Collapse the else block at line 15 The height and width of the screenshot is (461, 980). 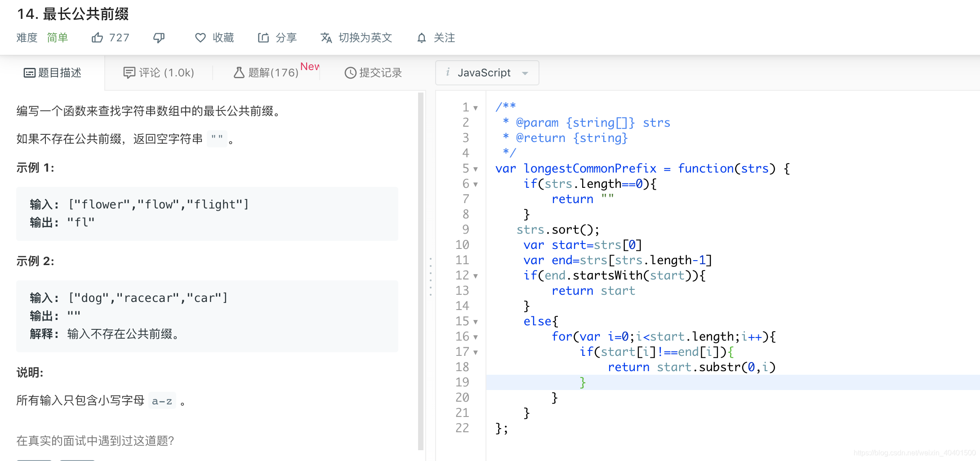point(476,322)
